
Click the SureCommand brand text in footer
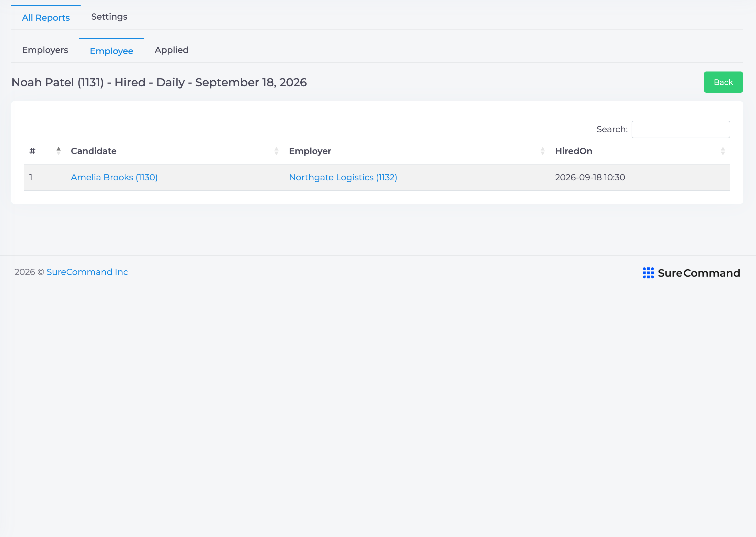[x=699, y=273]
